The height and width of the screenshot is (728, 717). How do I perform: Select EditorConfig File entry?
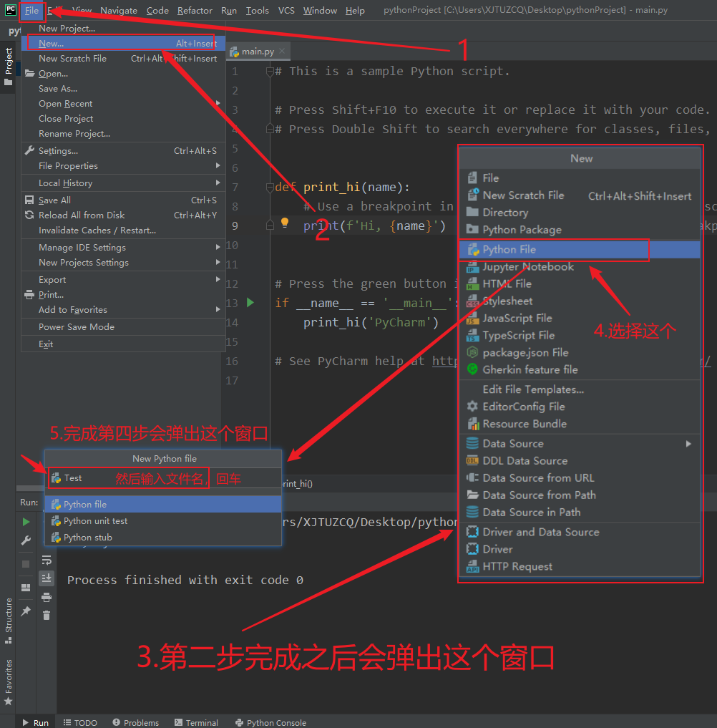[580, 407]
